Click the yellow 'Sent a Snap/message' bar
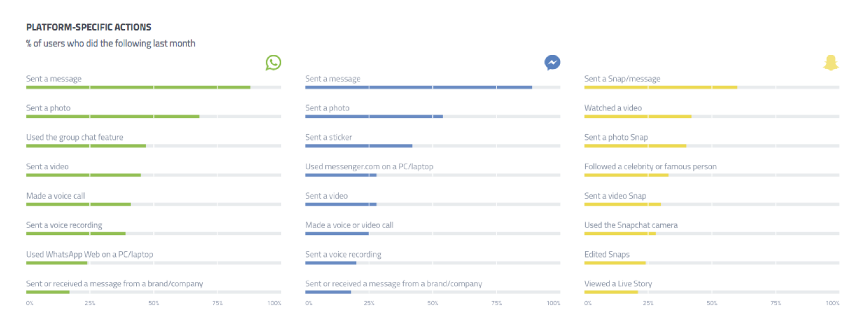 [x=661, y=87]
